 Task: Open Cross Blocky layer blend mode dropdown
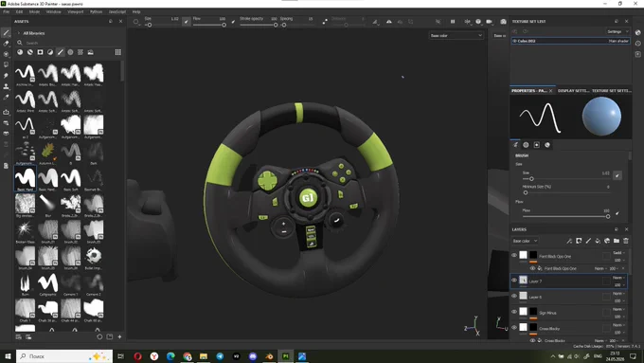619,325
